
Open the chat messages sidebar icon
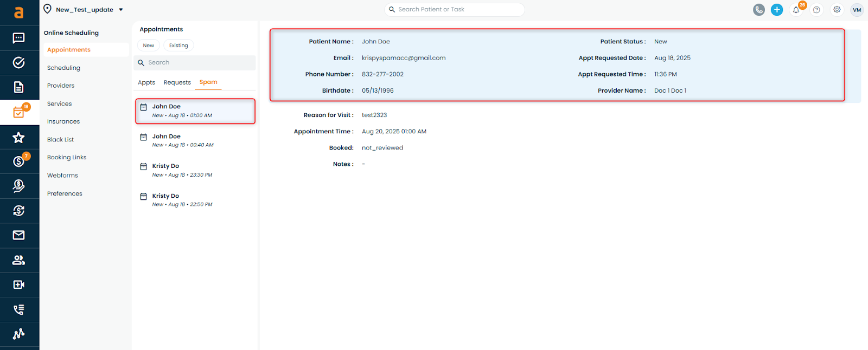18,38
